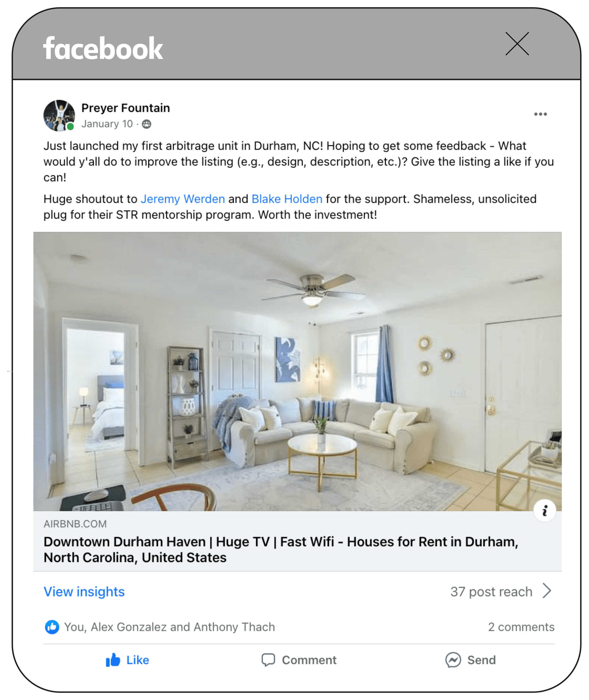Open the January 10 post timestamp
Screen dimensions: 589x700
[107, 124]
